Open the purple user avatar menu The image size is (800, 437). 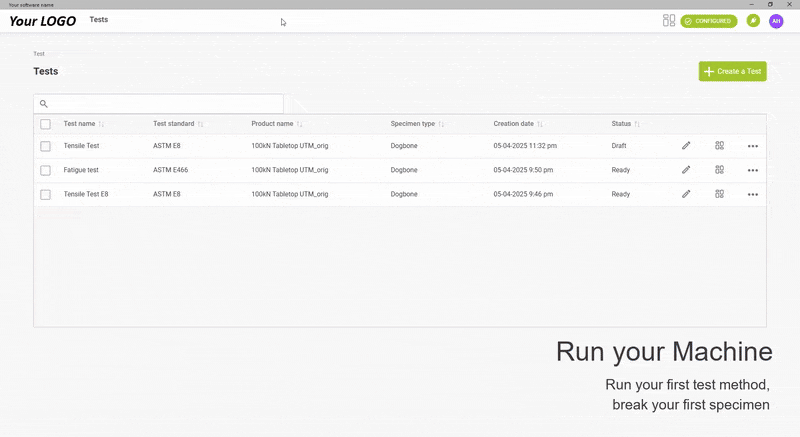(776, 21)
